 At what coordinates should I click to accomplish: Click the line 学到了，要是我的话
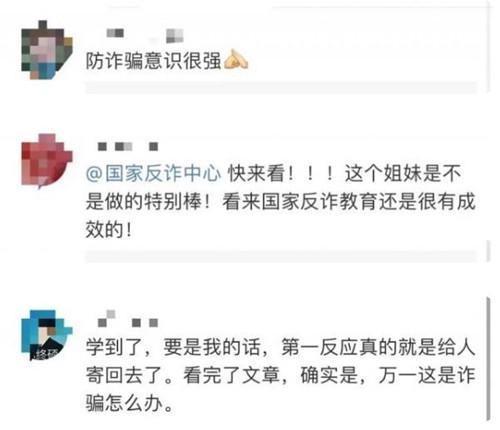[x=281, y=347]
